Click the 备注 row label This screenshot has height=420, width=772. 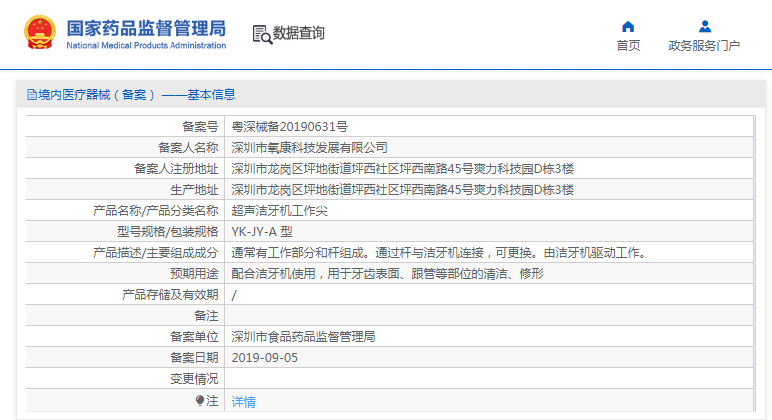[206, 316]
